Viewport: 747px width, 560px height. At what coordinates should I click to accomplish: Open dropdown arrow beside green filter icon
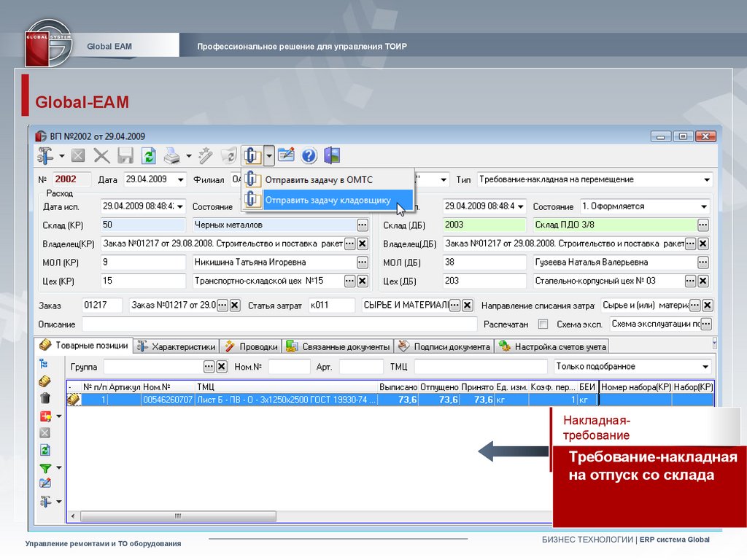pyautogui.click(x=59, y=467)
